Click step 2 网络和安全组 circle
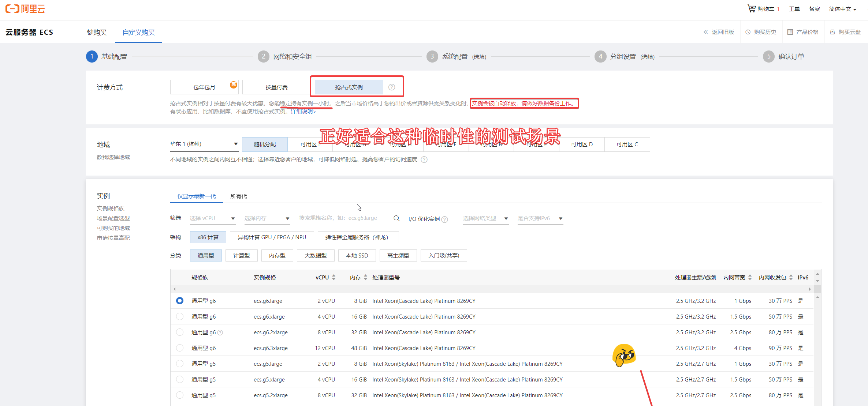868x406 pixels. tap(264, 56)
